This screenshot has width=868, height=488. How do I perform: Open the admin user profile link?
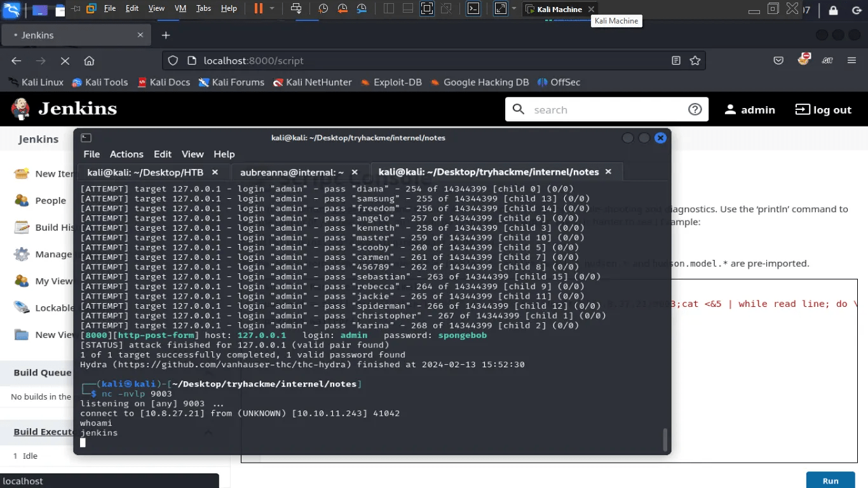click(750, 109)
